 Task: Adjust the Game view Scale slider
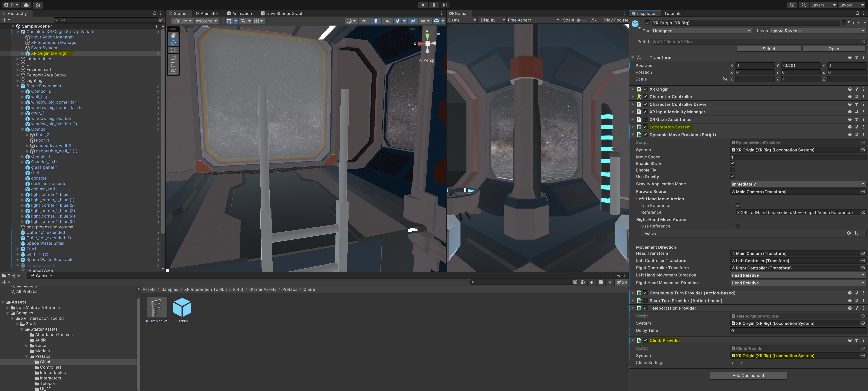point(579,20)
